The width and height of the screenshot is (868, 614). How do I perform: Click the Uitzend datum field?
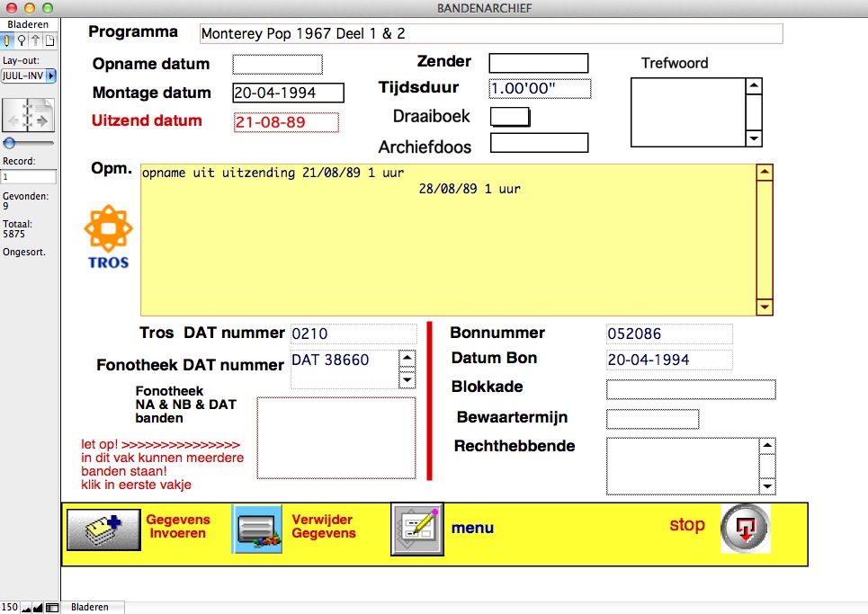286,122
